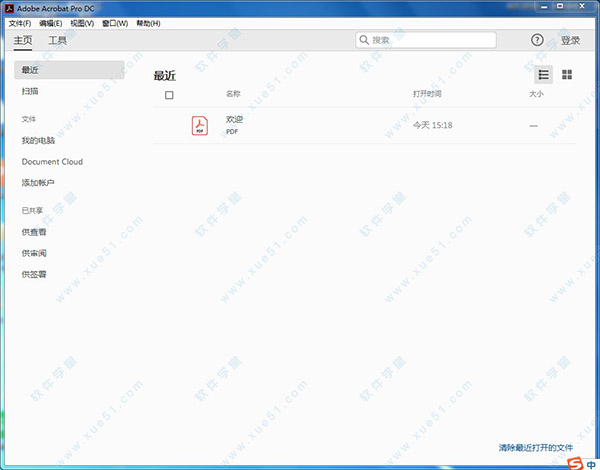Click the magnifier icon in search box
Screen dimensions: 600x470
coord(365,41)
